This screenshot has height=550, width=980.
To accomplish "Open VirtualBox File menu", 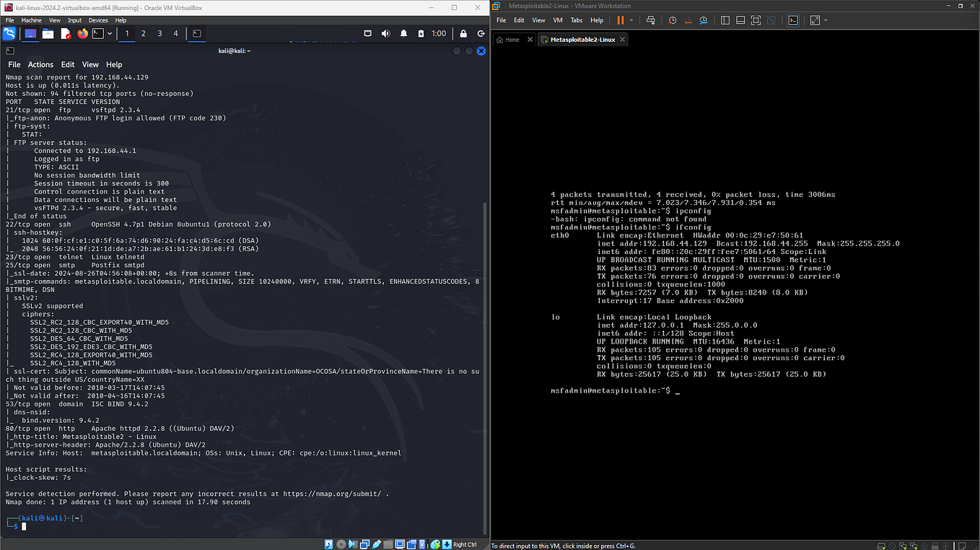I will tap(10, 20).
